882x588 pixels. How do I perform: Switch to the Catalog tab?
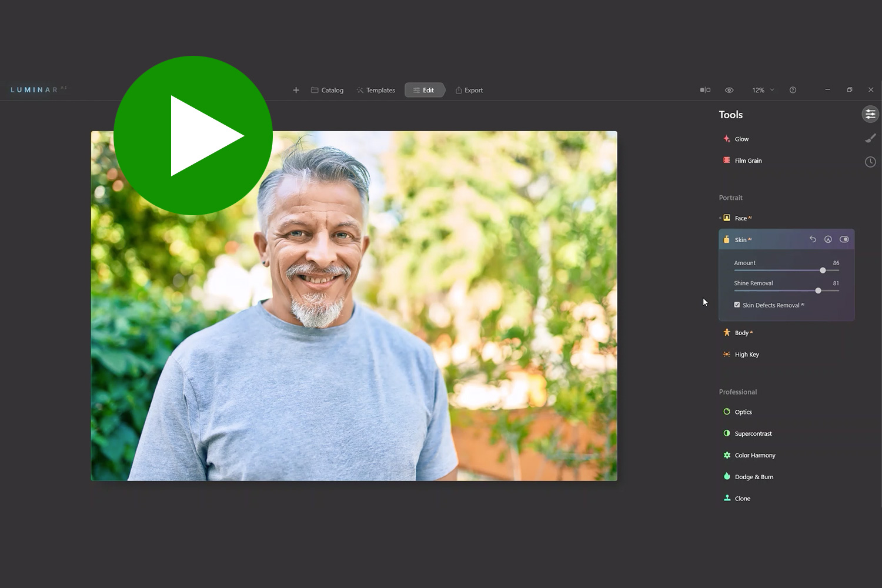(x=327, y=90)
